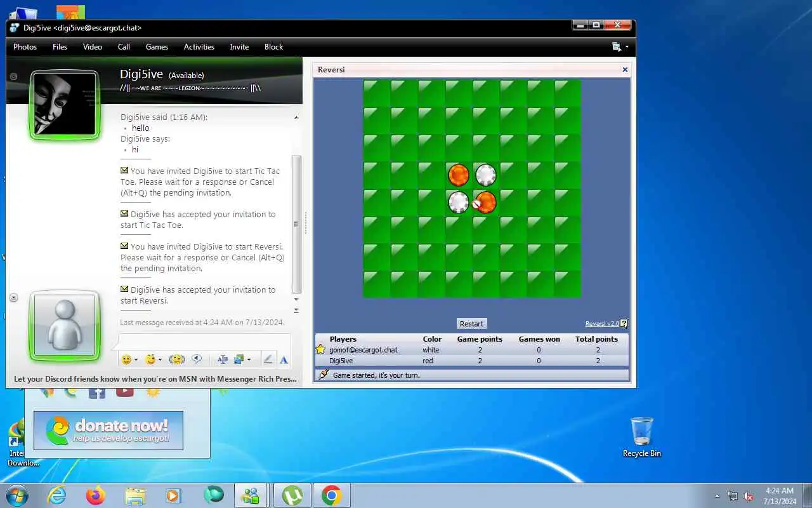Click the pen color icon
This screenshot has height=508, width=812.
pyautogui.click(x=268, y=359)
